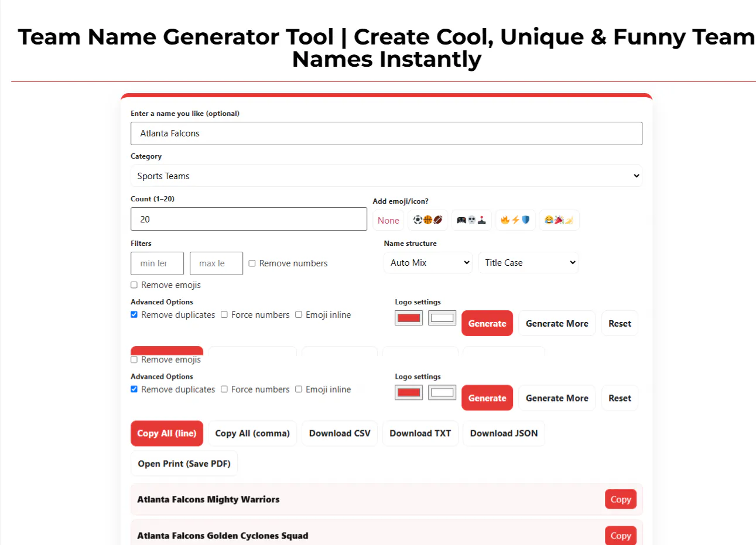Screen dimensions: 756x545
Task: Set emoji option to None
Action: coord(388,220)
